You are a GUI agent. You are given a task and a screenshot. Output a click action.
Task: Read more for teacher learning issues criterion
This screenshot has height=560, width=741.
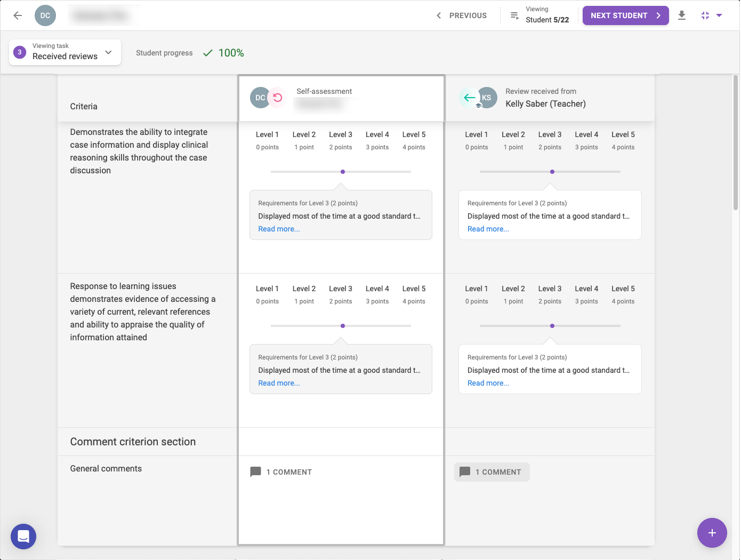coord(488,383)
